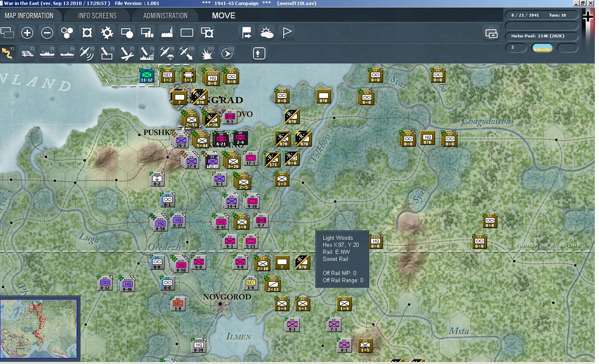Image resolution: width=599 pixels, height=364 pixels.
Task: Select F1 move mode arrow icon
Action: [x=7, y=53]
